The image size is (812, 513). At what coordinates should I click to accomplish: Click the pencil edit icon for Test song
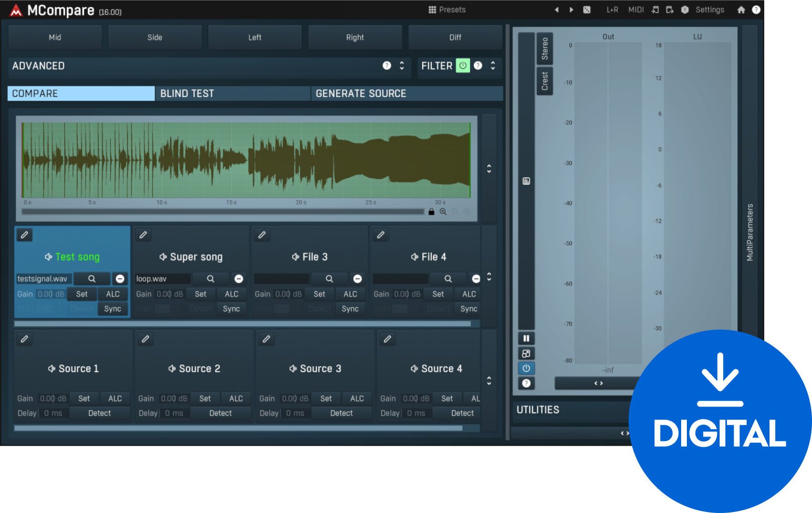tap(24, 235)
